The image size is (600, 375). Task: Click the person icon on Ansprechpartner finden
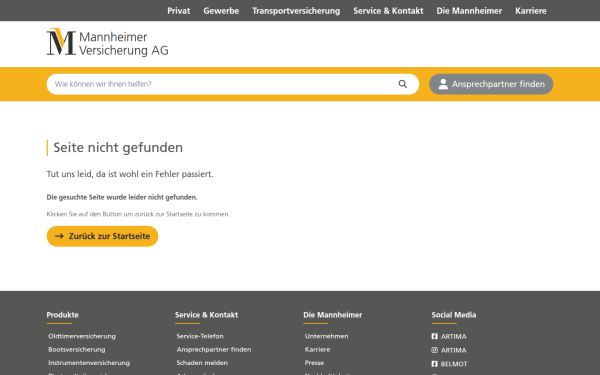point(443,84)
